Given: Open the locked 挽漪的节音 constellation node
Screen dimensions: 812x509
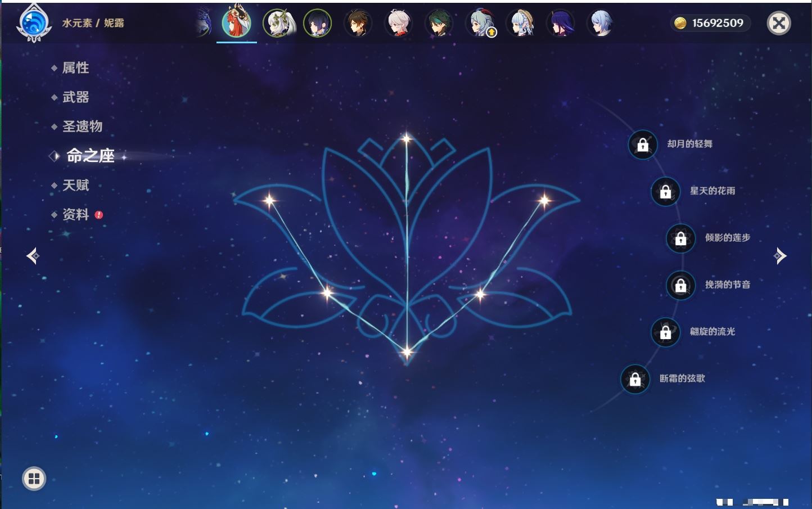Looking at the screenshot, I should point(680,285).
